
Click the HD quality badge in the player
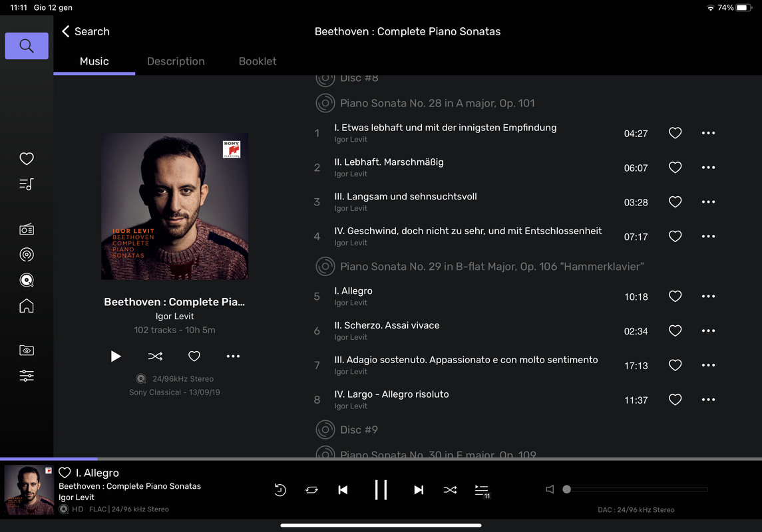[x=78, y=509]
